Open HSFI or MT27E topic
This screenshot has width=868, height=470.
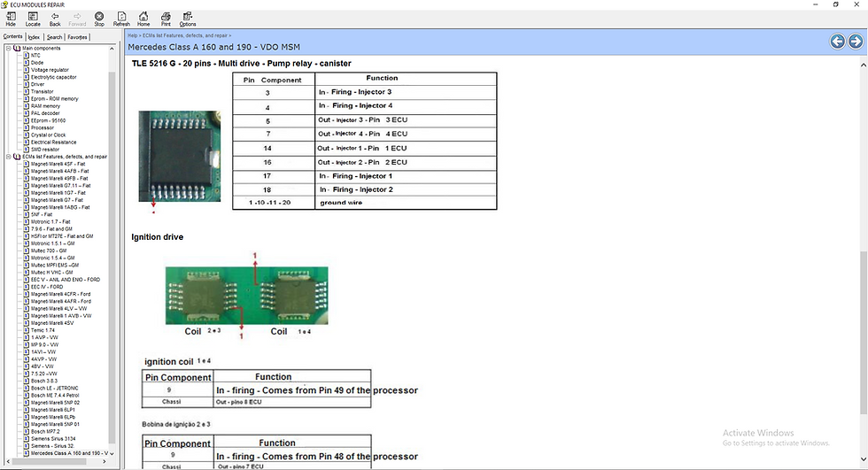click(62, 236)
